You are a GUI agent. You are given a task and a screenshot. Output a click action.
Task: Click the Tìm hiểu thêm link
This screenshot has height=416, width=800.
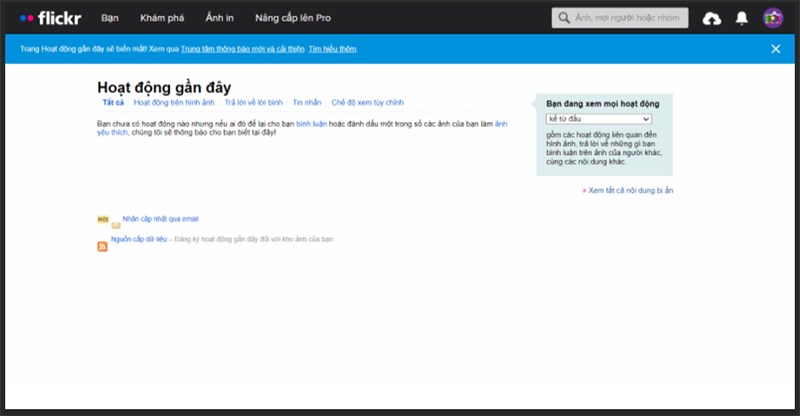[x=332, y=49]
